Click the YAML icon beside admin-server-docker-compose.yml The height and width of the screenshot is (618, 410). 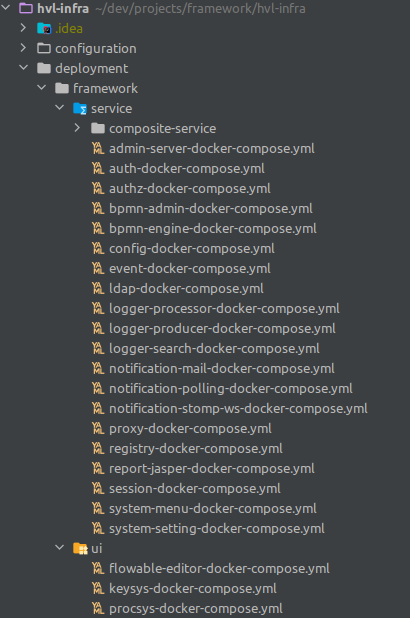click(x=98, y=149)
